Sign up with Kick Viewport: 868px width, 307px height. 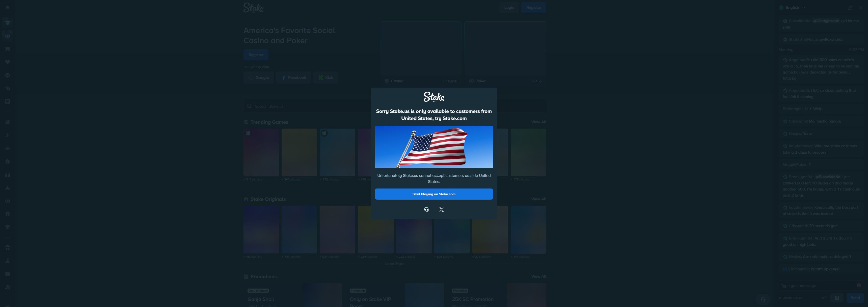point(325,78)
